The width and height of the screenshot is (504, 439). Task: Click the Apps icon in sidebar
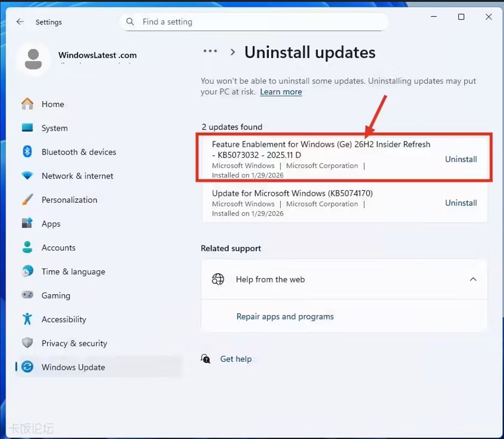(x=27, y=223)
